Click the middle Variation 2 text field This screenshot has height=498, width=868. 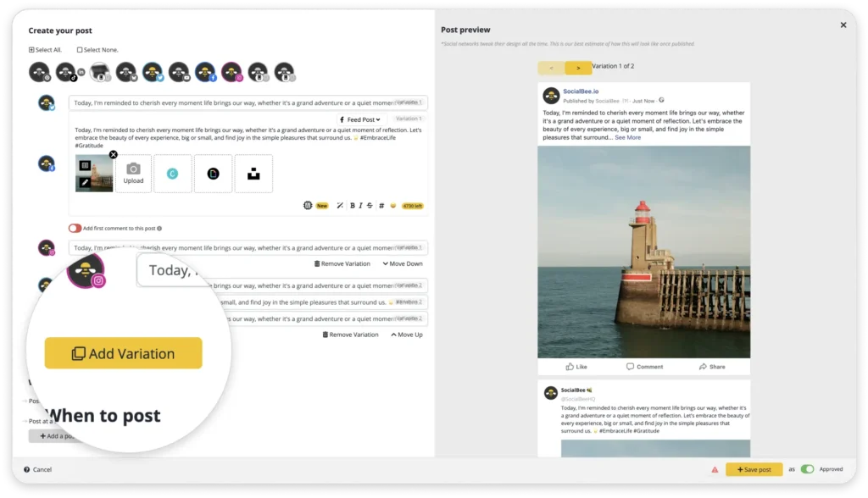point(324,302)
